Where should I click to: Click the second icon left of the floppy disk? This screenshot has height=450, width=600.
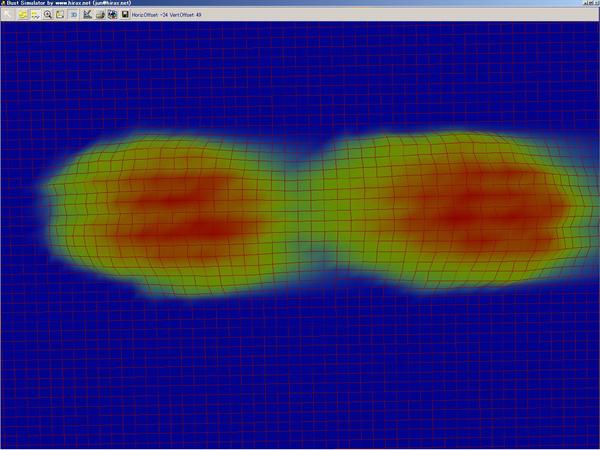(100, 15)
